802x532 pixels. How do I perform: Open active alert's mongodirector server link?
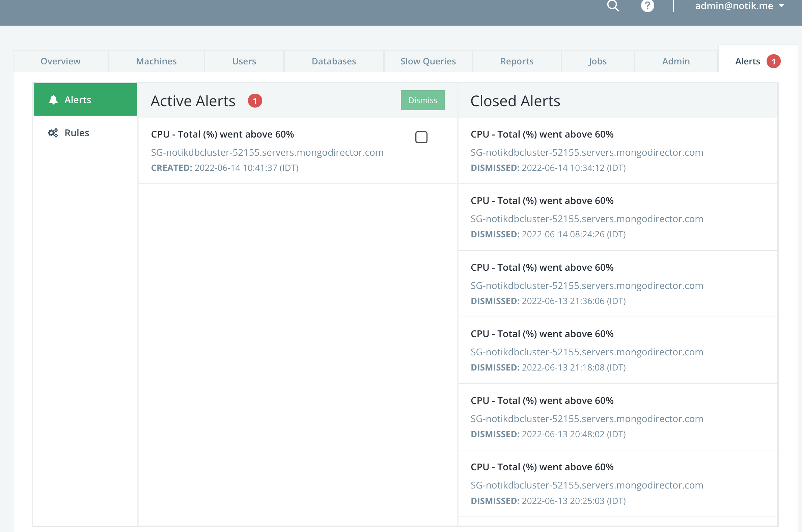(x=267, y=152)
